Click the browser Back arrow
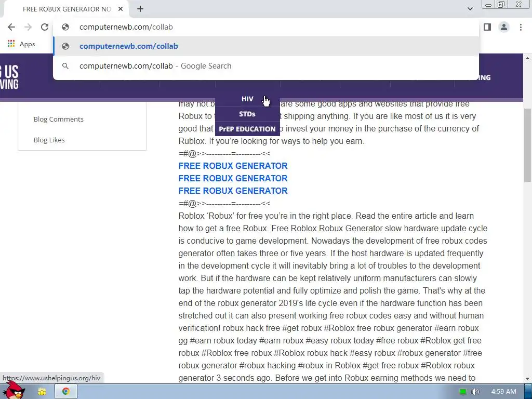The height and width of the screenshot is (399, 532). click(11, 27)
